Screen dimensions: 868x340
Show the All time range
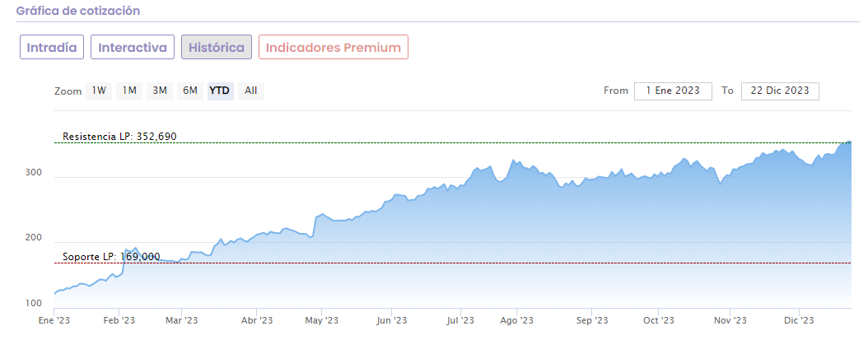click(x=251, y=91)
